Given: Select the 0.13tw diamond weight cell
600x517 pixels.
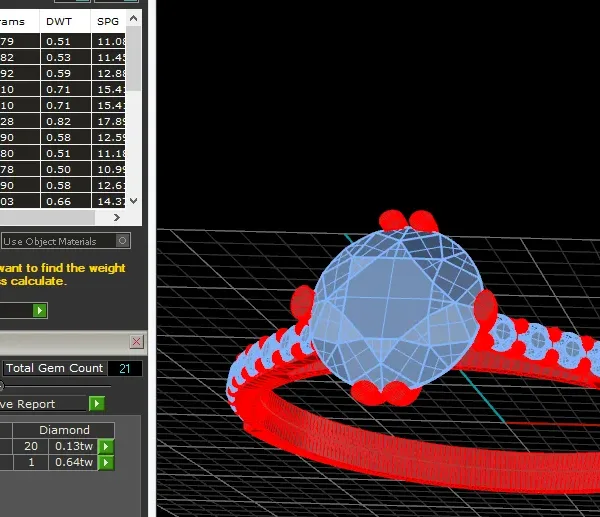Looking at the screenshot, I should [73, 446].
